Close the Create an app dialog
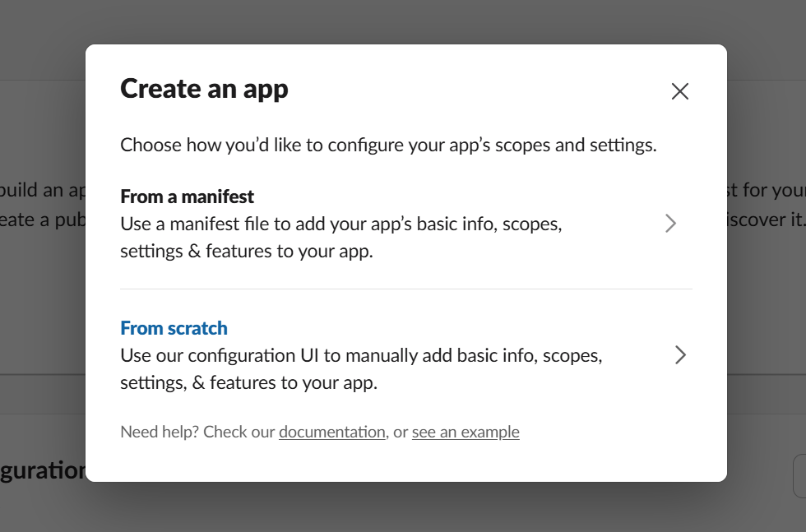The height and width of the screenshot is (532, 806). coord(679,91)
